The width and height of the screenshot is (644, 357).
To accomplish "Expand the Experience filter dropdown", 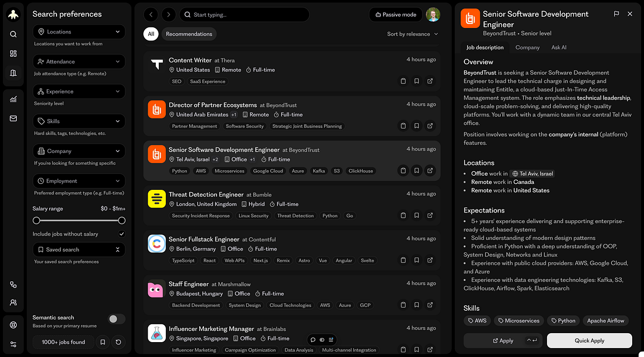I will [x=79, y=91].
